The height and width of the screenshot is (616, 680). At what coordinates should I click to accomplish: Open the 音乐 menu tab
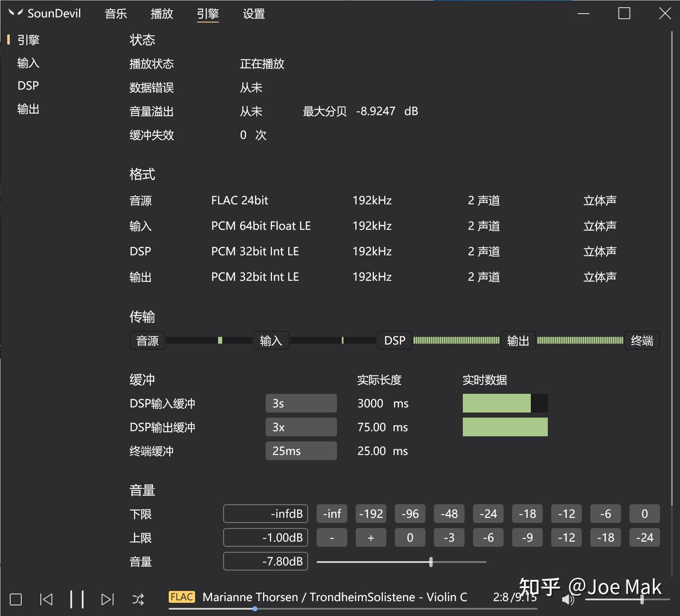pyautogui.click(x=116, y=14)
